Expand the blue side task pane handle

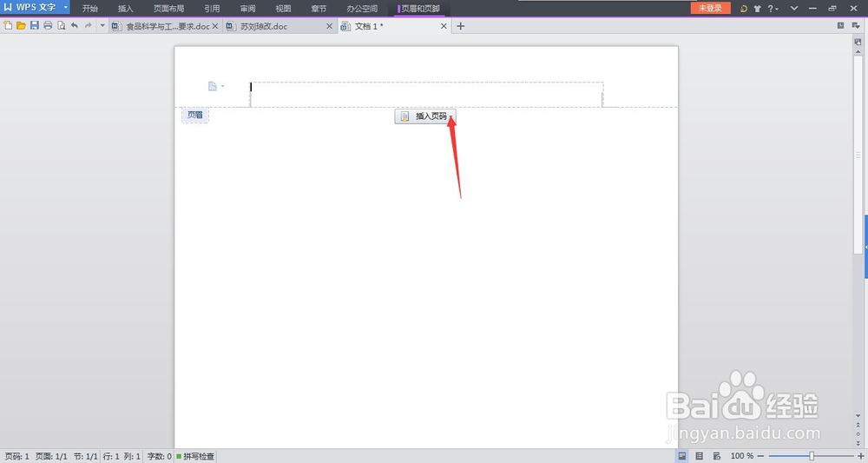tap(865, 246)
